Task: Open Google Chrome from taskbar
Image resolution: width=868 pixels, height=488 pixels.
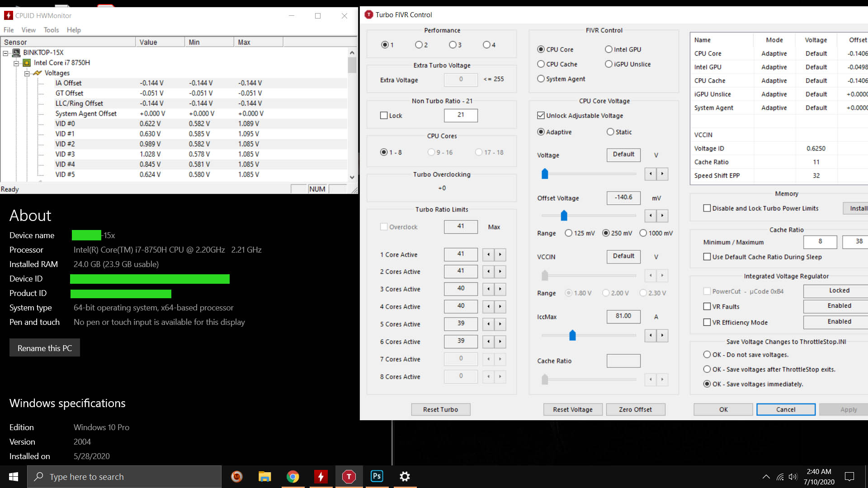Action: (292, 476)
